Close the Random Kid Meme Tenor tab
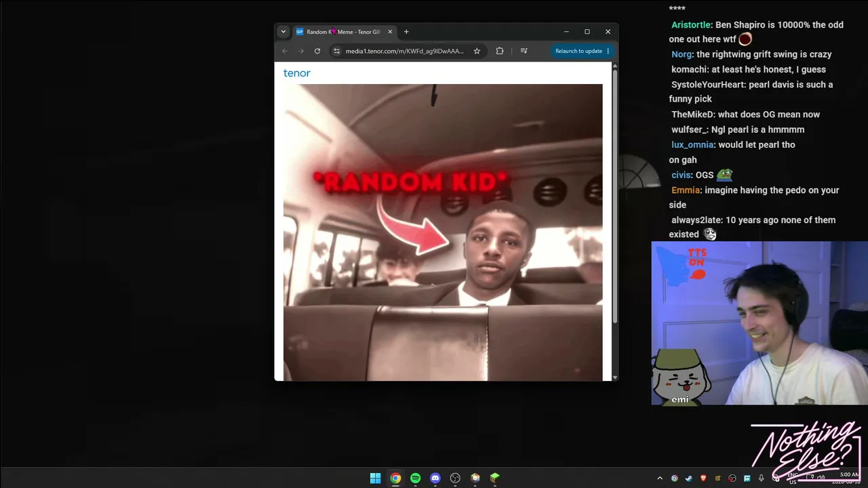 [390, 32]
